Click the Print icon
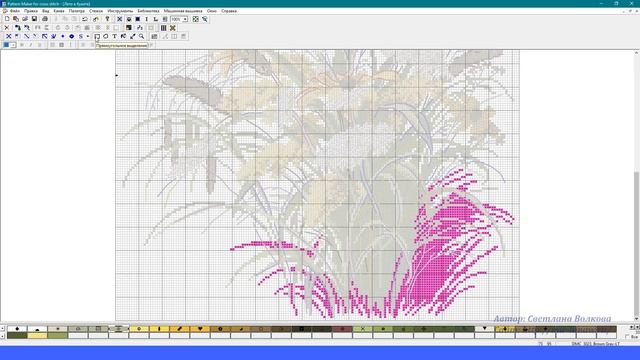This screenshot has height=360, width=640. click(45, 19)
